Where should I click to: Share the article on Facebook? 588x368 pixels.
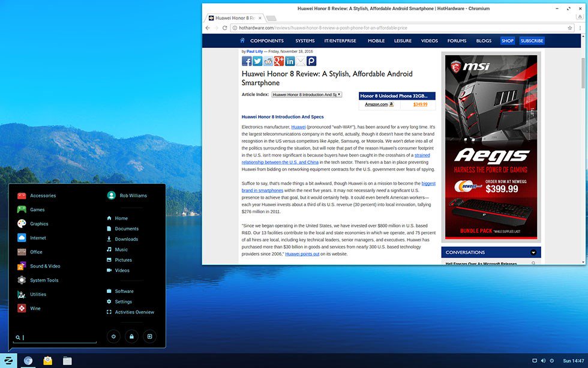point(247,61)
